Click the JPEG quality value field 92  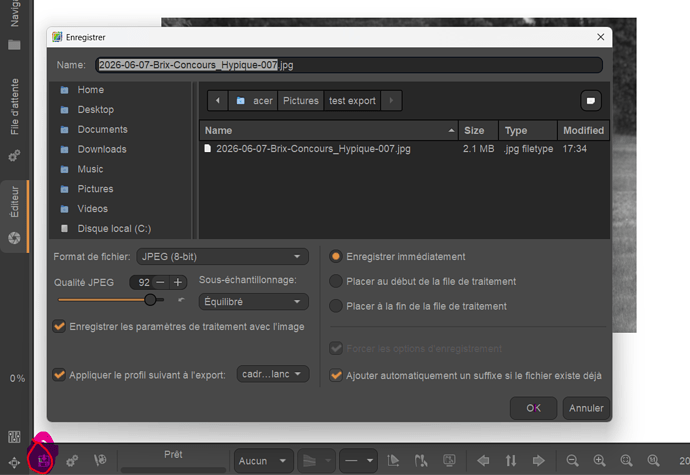tap(143, 282)
